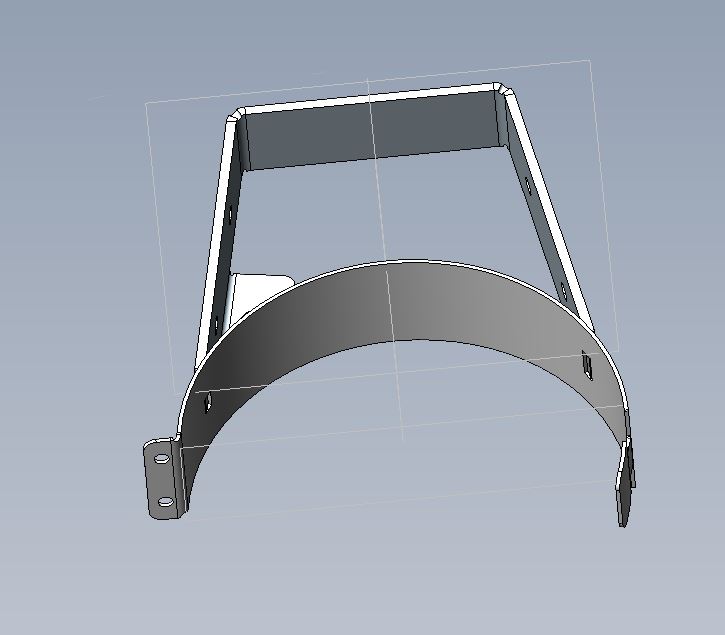Viewport: 725px width, 635px height.
Task: Click the bounding box's top-right corner
Action: 590,60
